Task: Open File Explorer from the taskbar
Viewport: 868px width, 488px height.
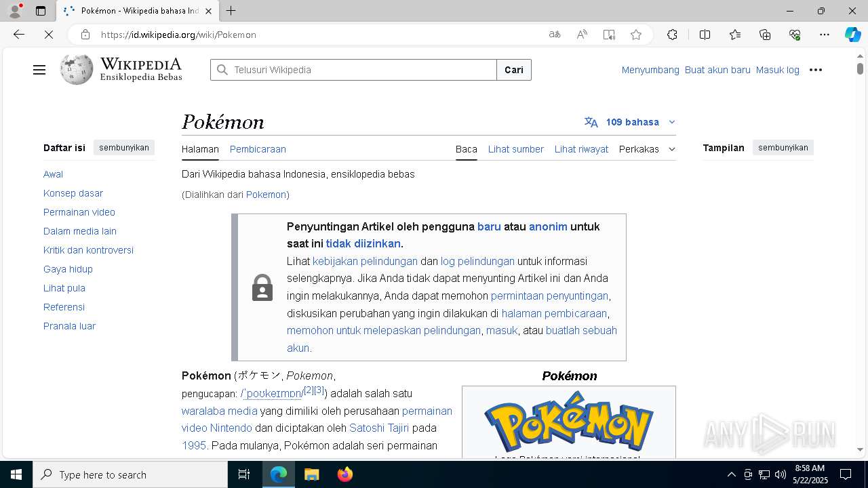Action: pyautogui.click(x=311, y=474)
